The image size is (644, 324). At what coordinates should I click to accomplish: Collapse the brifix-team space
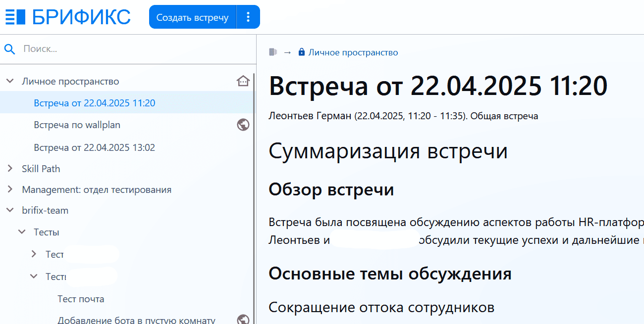9,210
